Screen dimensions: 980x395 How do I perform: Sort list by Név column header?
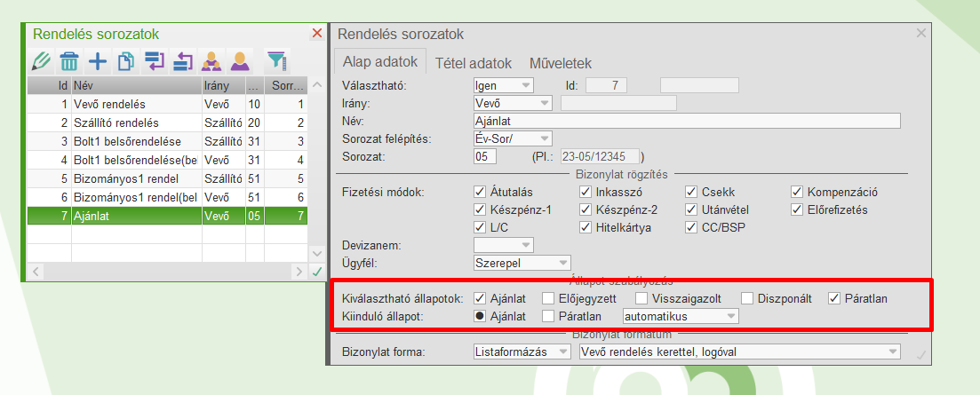point(136,85)
